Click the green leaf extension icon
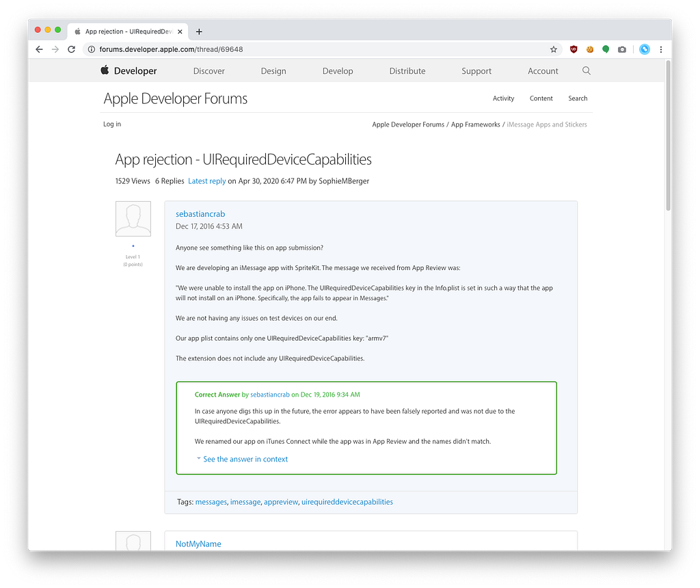Viewport: 700px width, 588px height. [606, 49]
